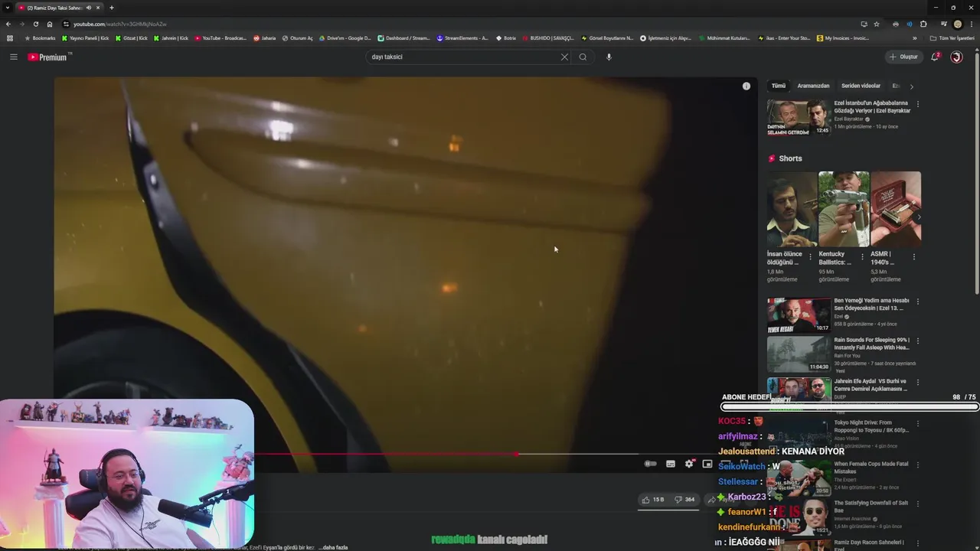Open new browser tab

tap(111, 8)
